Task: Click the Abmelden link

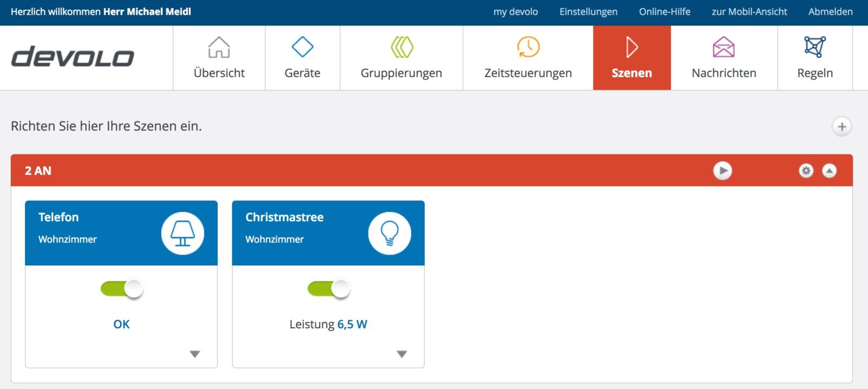Action: click(x=830, y=12)
